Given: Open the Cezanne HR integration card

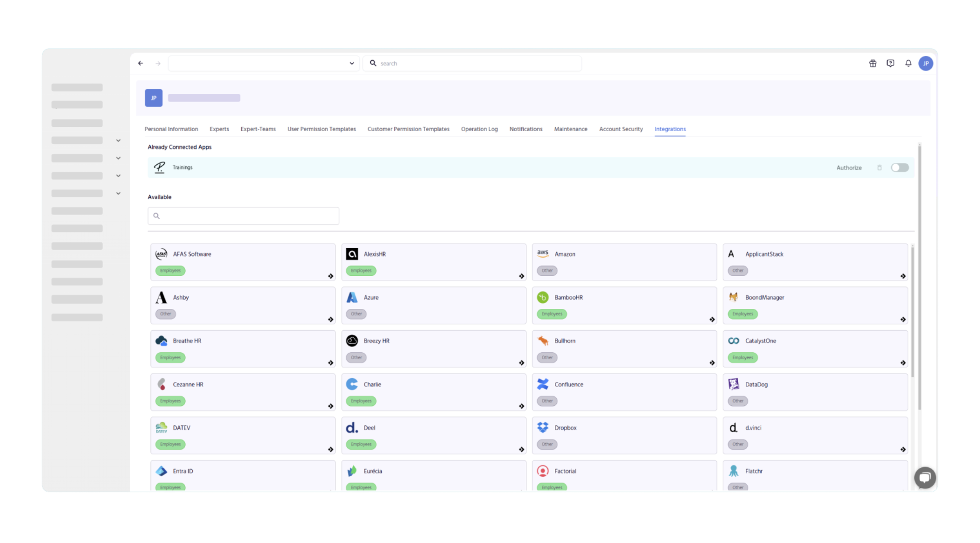Looking at the screenshot, I should point(243,392).
